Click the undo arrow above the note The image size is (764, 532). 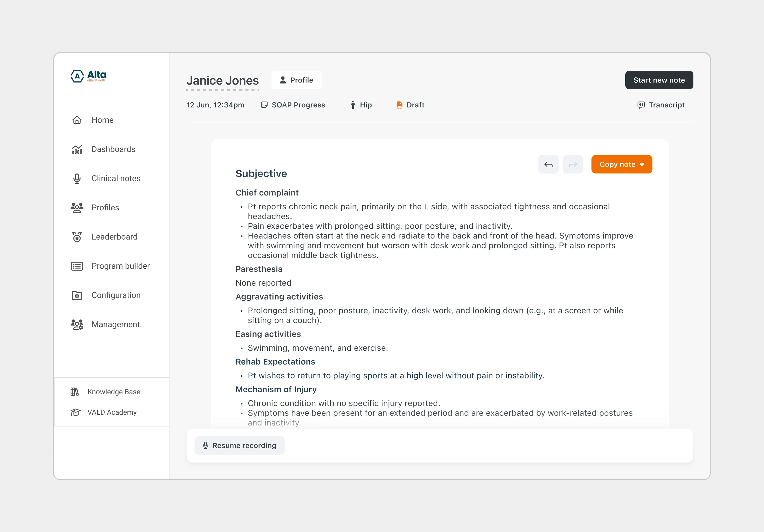(548, 164)
